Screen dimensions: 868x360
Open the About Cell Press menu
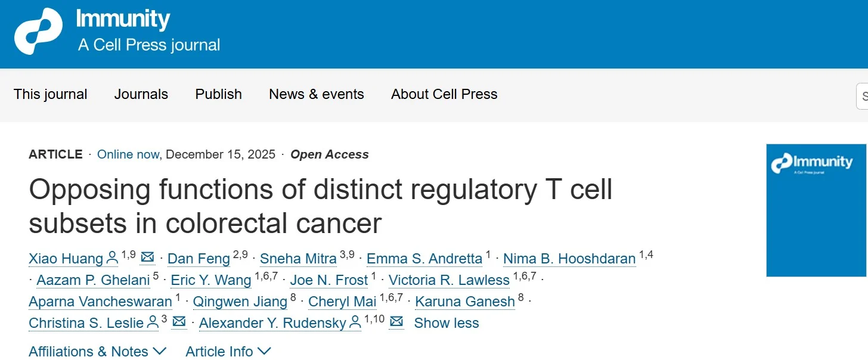click(444, 94)
